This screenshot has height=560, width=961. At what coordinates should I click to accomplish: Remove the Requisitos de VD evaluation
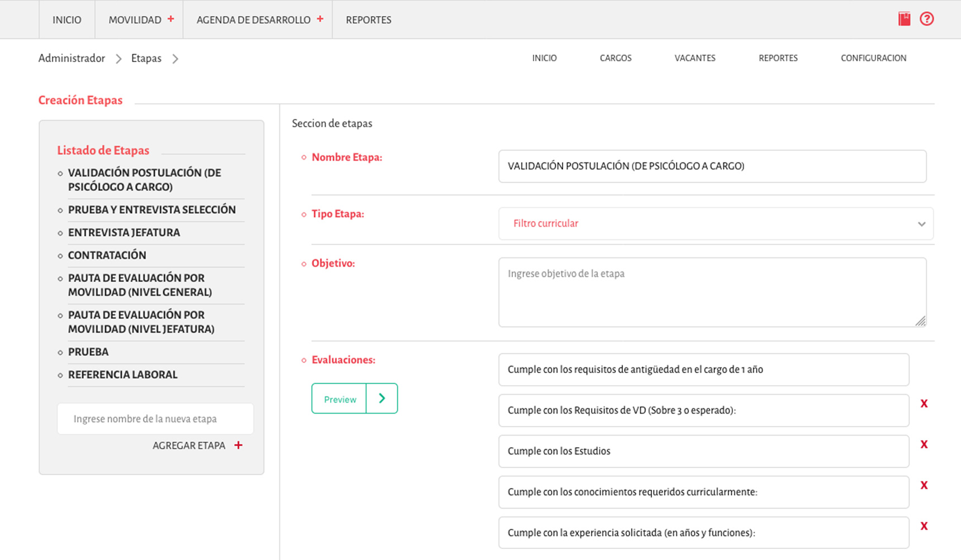coord(924,404)
